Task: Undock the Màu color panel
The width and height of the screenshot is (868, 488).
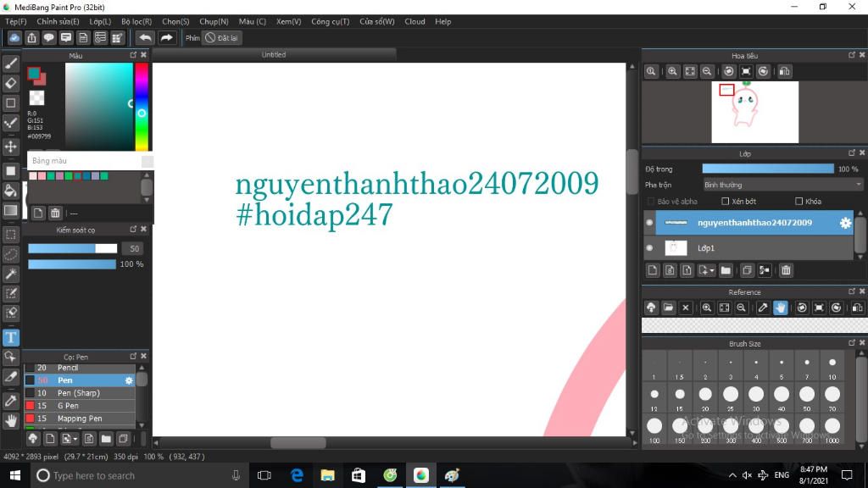Action: (133, 55)
